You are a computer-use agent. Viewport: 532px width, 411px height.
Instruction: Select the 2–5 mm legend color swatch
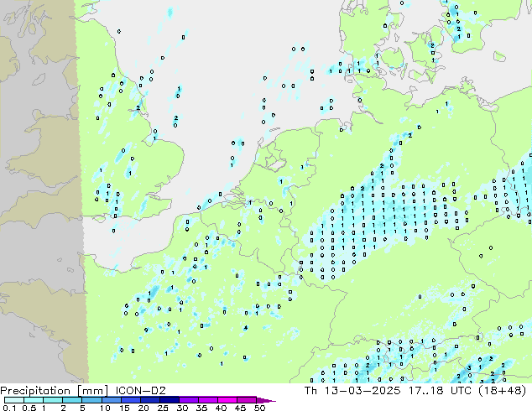[x=72, y=400]
